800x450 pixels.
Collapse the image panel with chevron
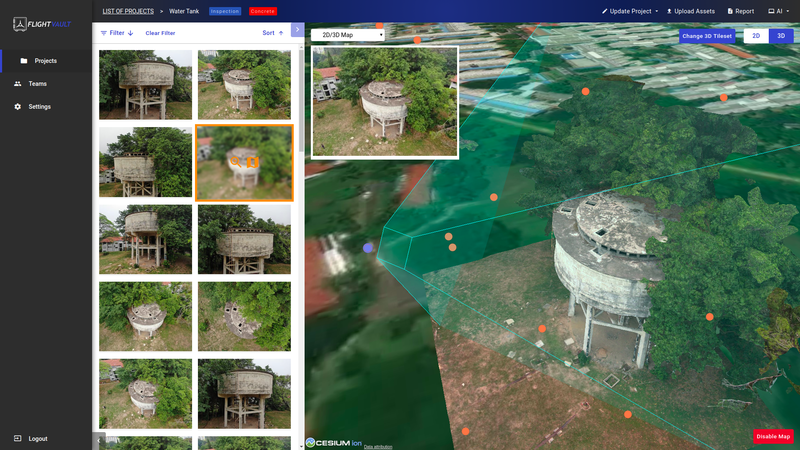tap(297, 30)
